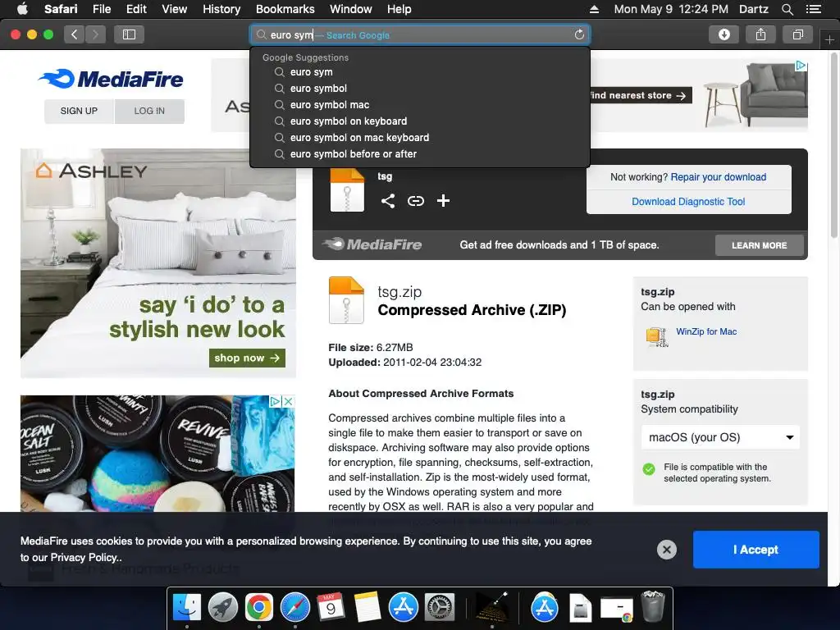Click the WinZip for Mac app icon
Screen dimensions: 840x630
click(x=657, y=337)
